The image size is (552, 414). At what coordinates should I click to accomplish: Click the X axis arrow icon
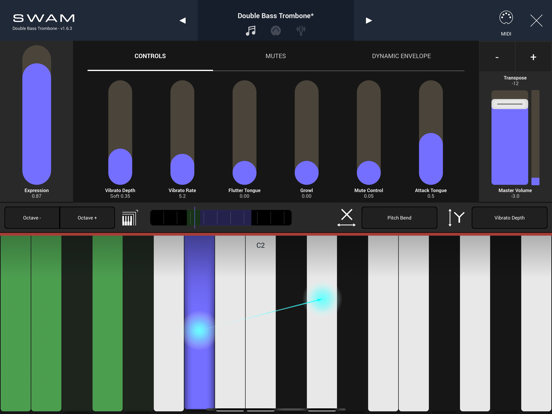pos(346,218)
